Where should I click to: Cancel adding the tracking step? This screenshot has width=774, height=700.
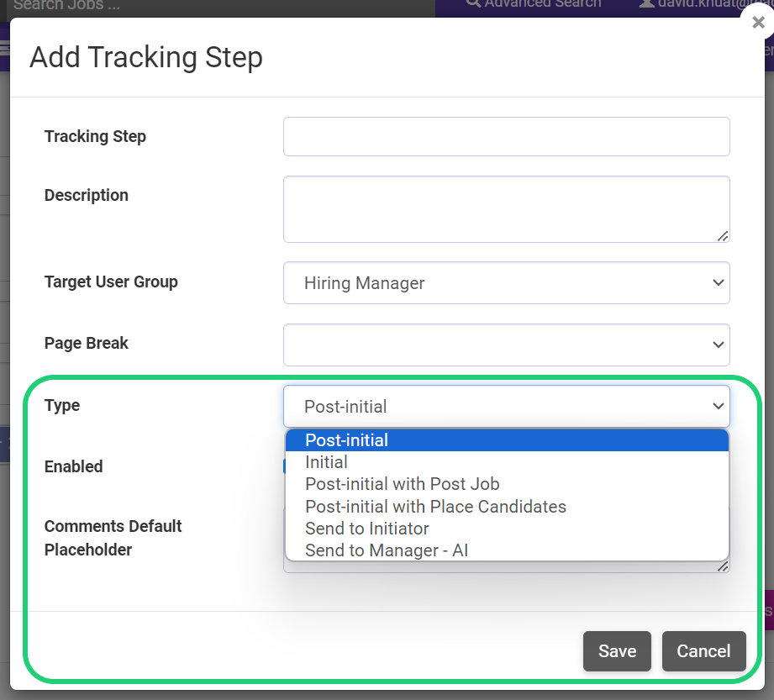pos(703,651)
